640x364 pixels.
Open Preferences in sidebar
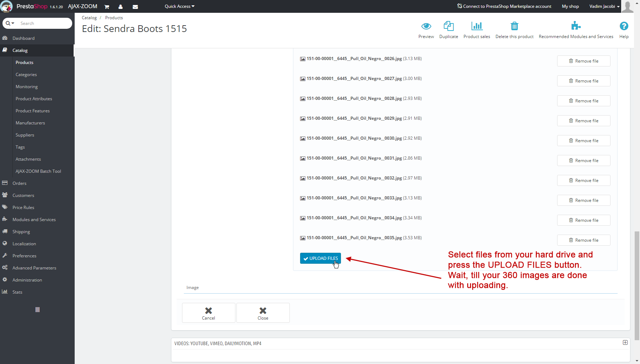[37, 256]
